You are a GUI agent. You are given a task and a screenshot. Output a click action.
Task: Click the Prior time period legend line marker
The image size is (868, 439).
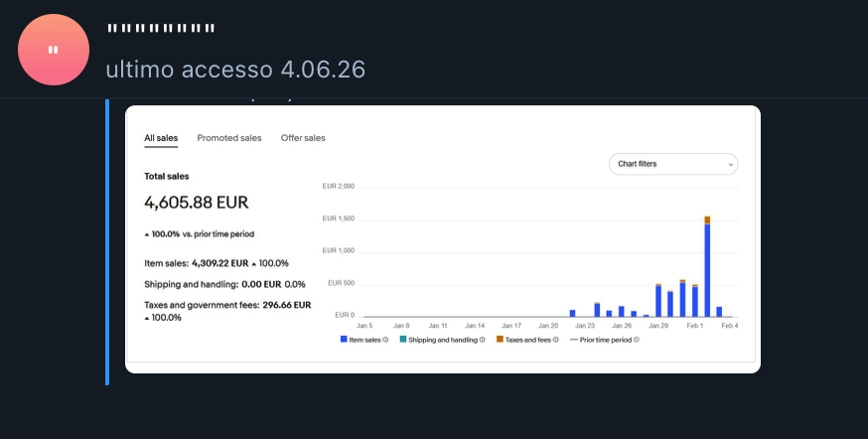pyautogui.click(x=573, y=340)
